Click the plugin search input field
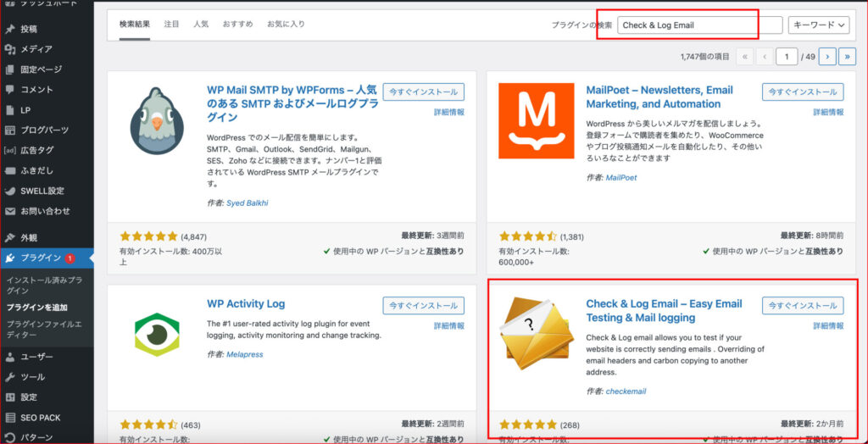868x444 pixels. coord(699,25)
